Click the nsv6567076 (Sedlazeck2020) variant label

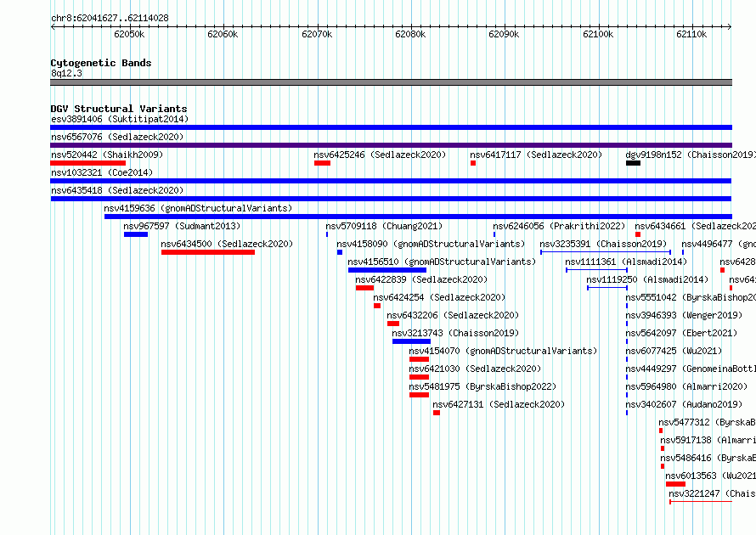(117, 137)
